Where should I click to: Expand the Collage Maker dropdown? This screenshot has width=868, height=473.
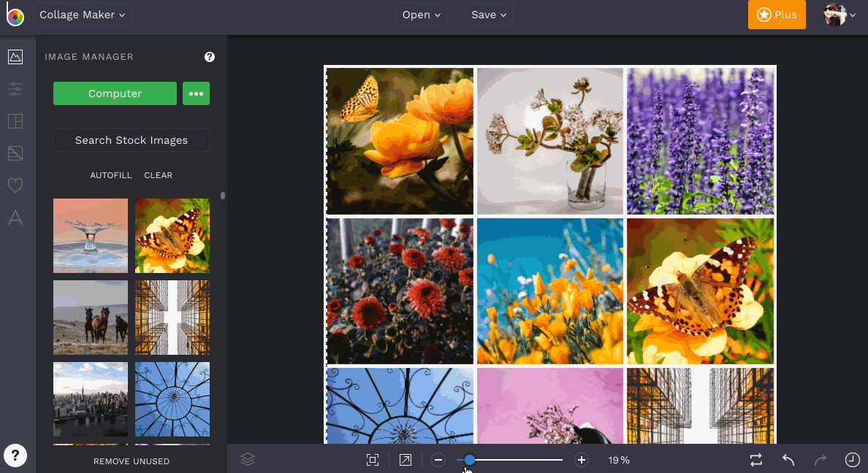tap(82, 15)
